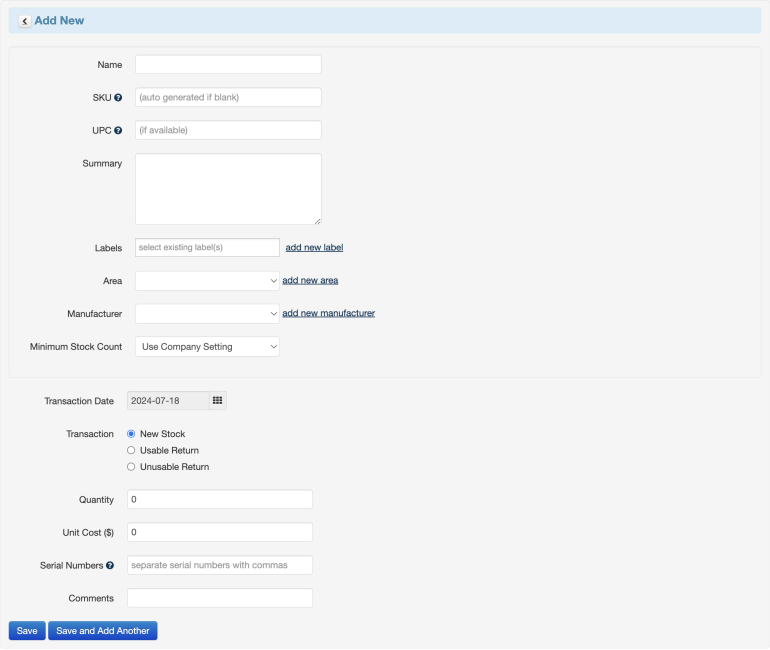Screen dimensions: 770x650
Task: Click the UPC help question icon
Action: click(118, 131)
